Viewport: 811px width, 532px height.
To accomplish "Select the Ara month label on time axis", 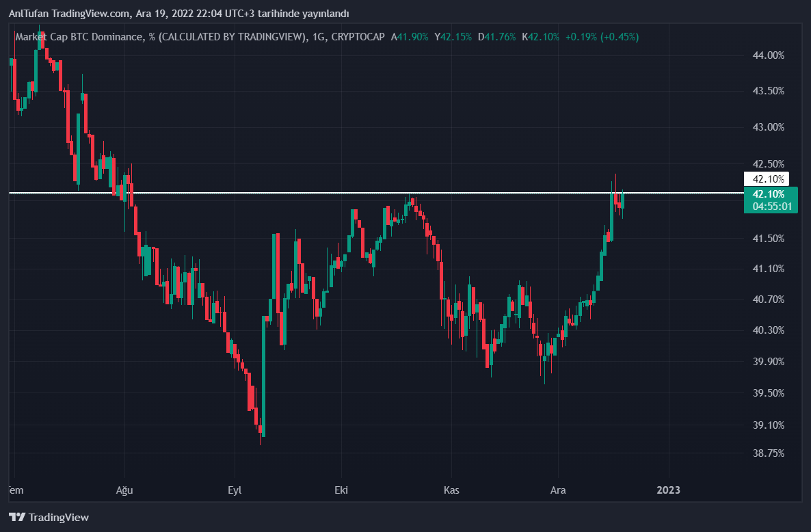I will coord(558,490).
